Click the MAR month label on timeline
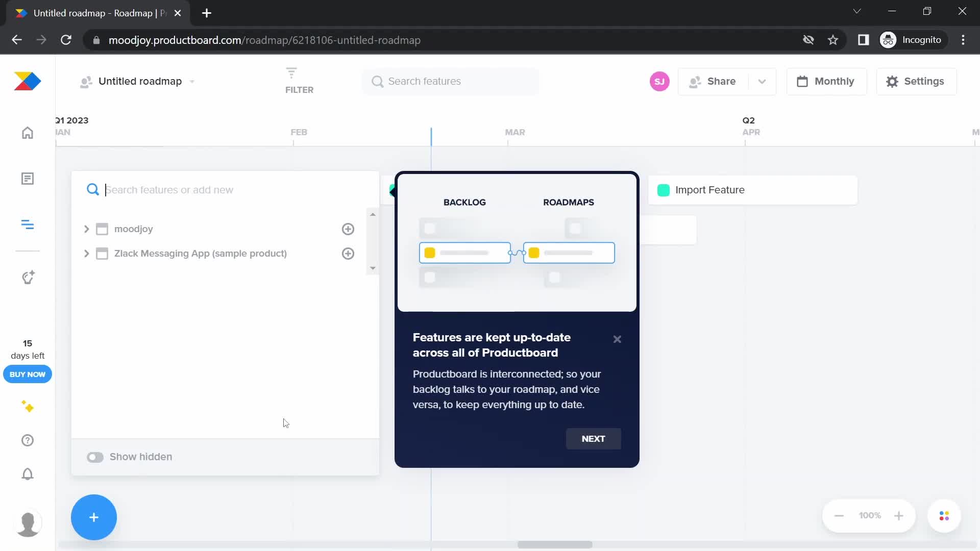Viewport: 980px width, 551px height. pyautogui.click(x=515, y=132)
